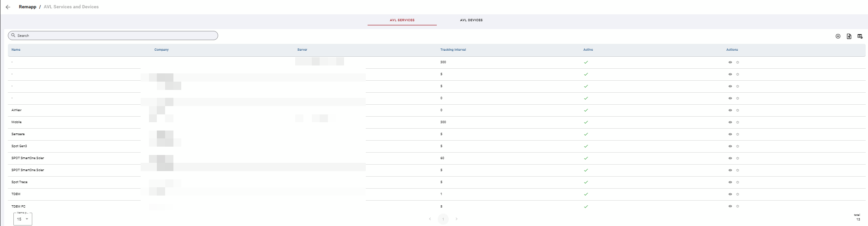The image size is (868, 226).
Task: Select the Mobile row tracking interval 300
Action: 443,122
